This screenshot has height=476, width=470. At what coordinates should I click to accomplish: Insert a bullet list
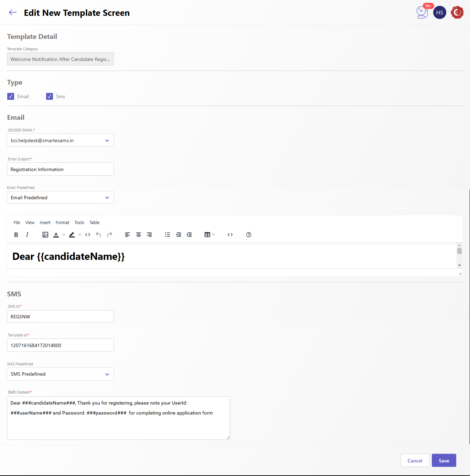(x=168, y=235)
